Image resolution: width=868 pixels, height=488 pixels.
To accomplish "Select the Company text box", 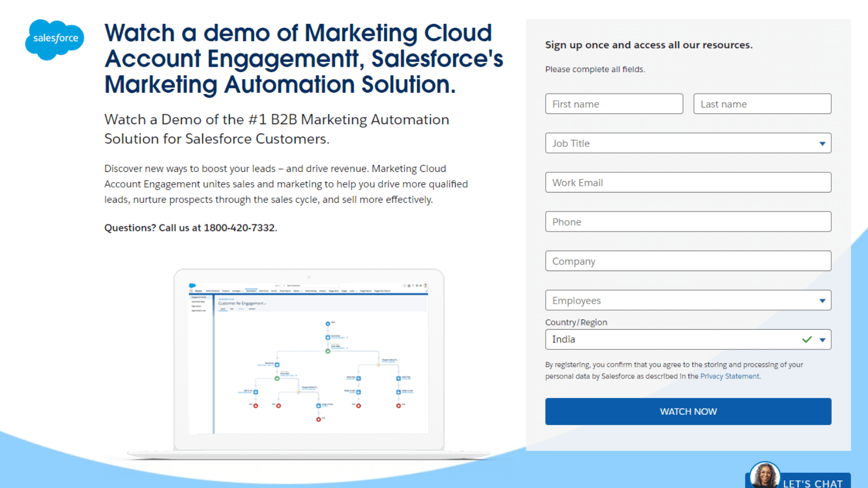I will (x=688, y=261).
